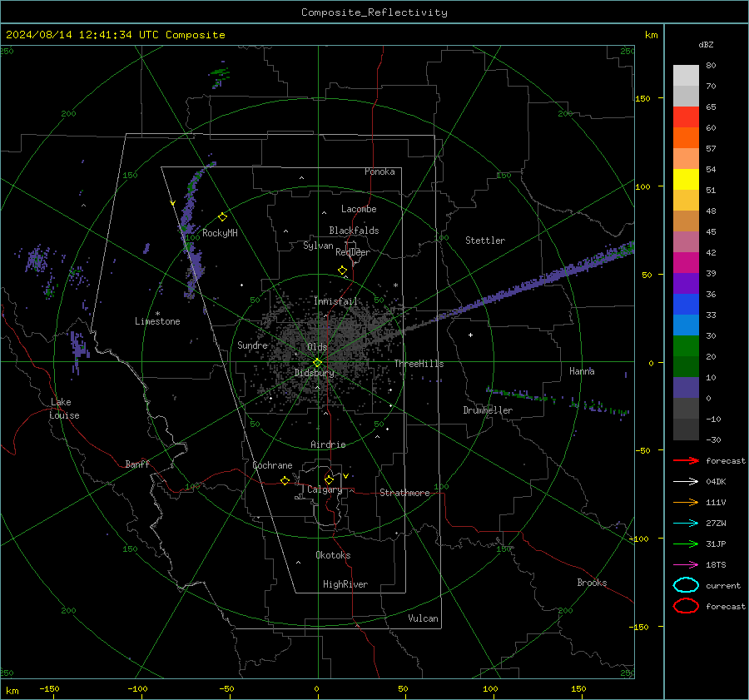Click the Hanna city label
This screenshot has height=700, width=749.
582,371
